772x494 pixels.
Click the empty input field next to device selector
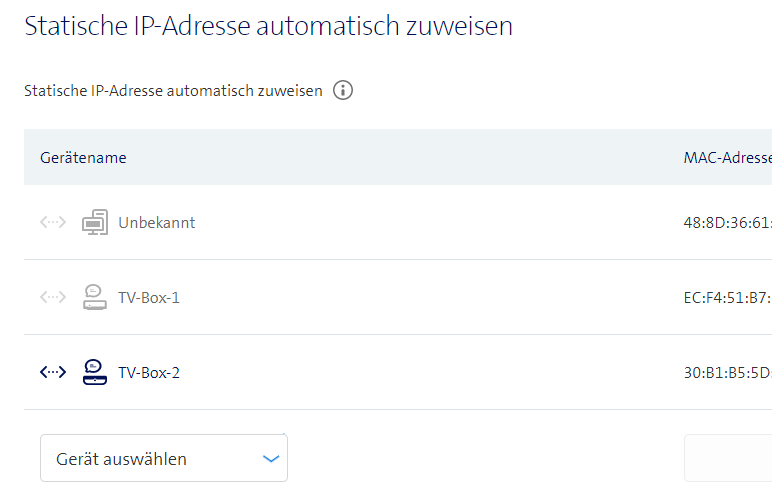click(728, 459)
